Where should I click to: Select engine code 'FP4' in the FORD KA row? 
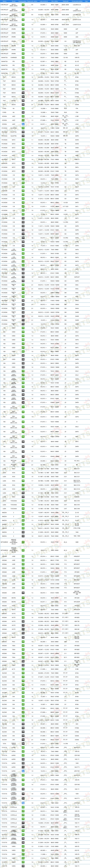point(77,108)
